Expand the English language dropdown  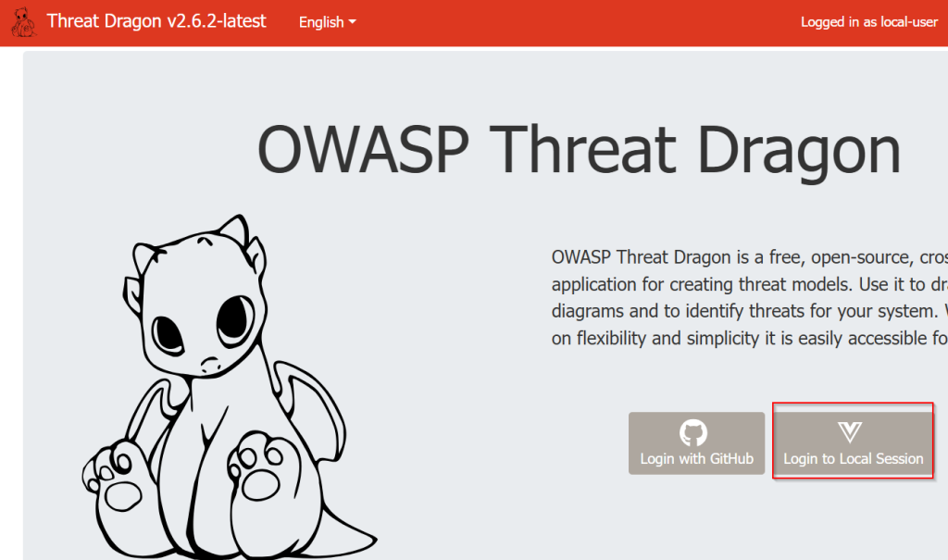327,22
